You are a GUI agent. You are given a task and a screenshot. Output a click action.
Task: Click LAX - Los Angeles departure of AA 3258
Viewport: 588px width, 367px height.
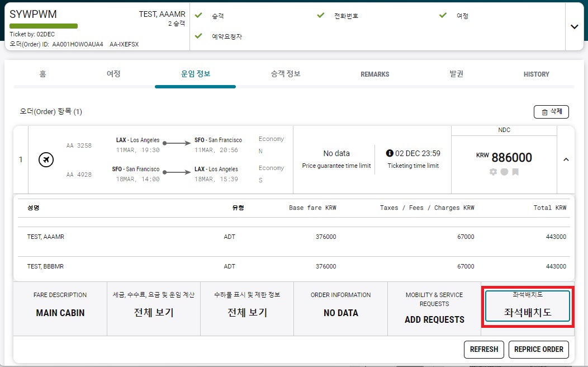click(x=137, y=140)
